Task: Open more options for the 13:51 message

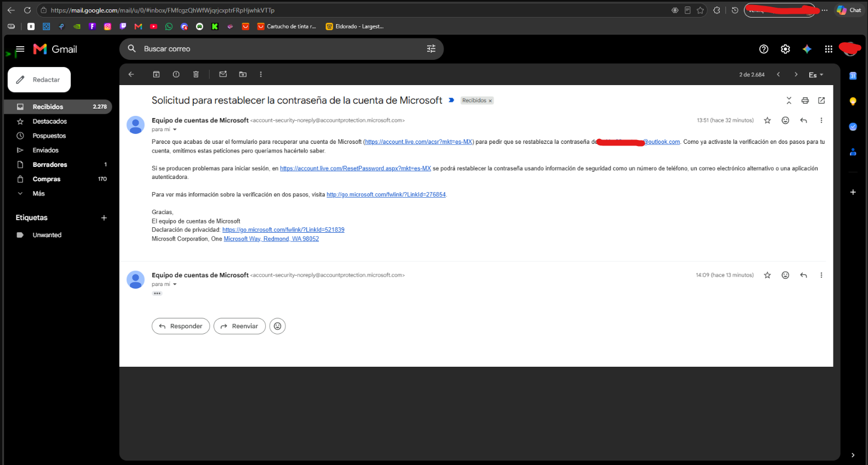Action: [821, 120]
